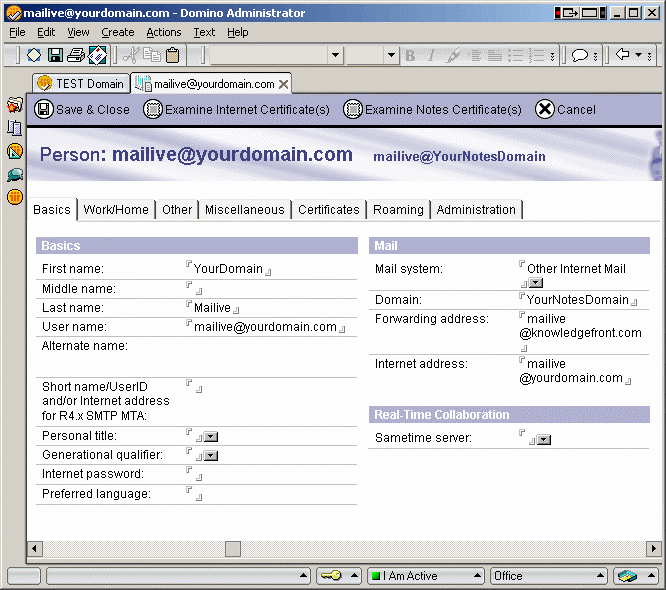
Task: Switch to the Certificates tab
Action: click(329, 210)
